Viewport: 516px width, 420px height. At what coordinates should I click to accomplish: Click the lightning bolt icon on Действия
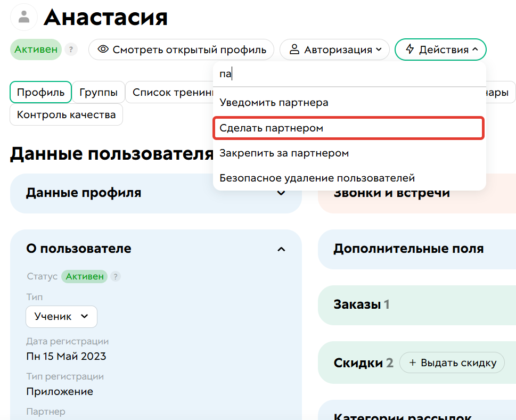point(412,49)
